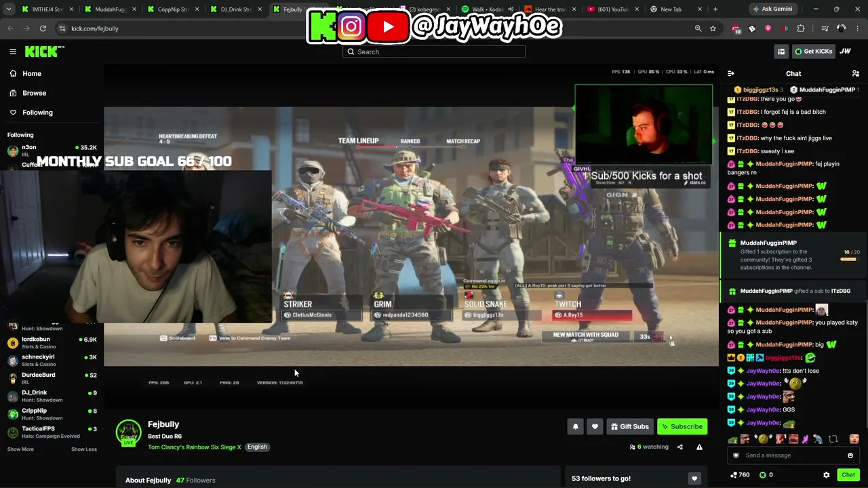Click the Send a message input
868x488 pixels.
point(793,455)
